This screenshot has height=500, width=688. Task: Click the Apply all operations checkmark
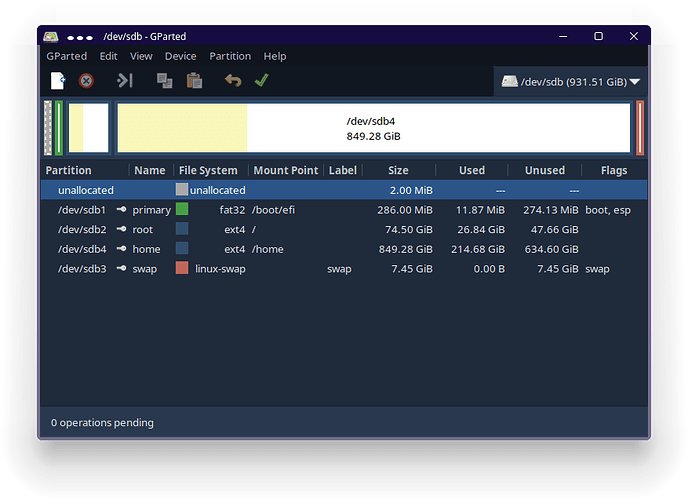pos(261,81)
